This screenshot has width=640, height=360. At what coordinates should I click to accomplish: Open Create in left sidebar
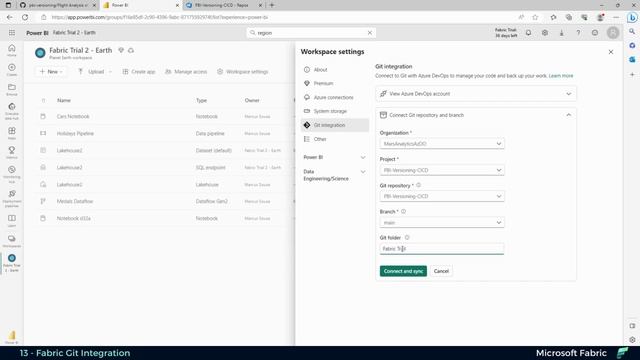(x=12, y=70)
